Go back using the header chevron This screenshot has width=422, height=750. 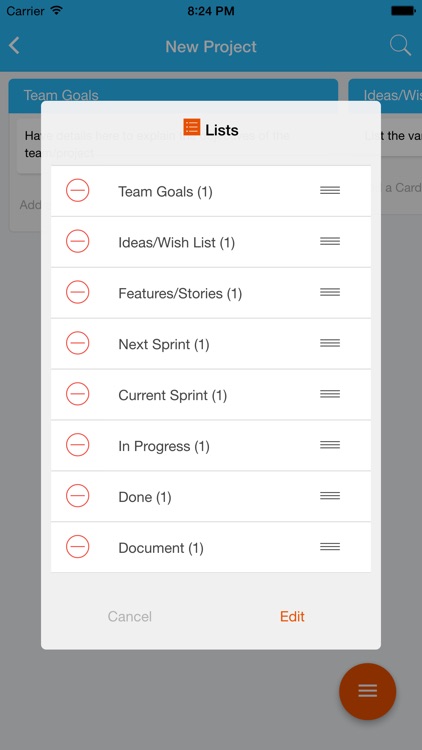14,46
